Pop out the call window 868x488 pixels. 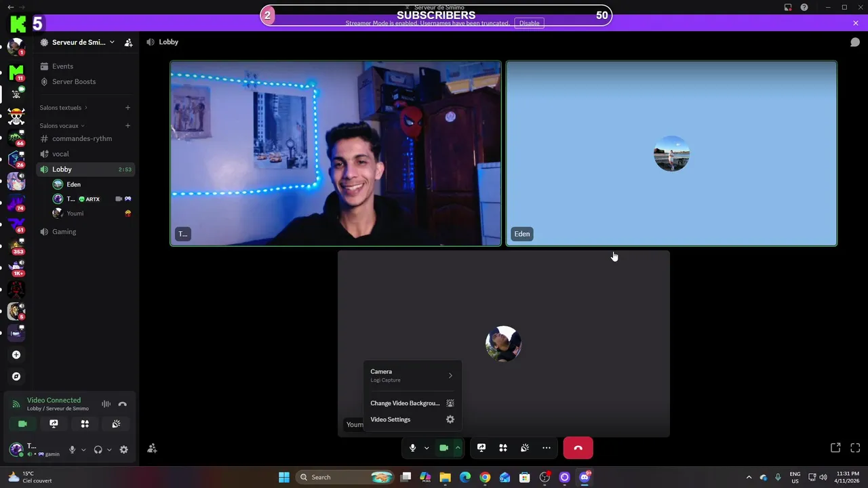coord(835,448)
